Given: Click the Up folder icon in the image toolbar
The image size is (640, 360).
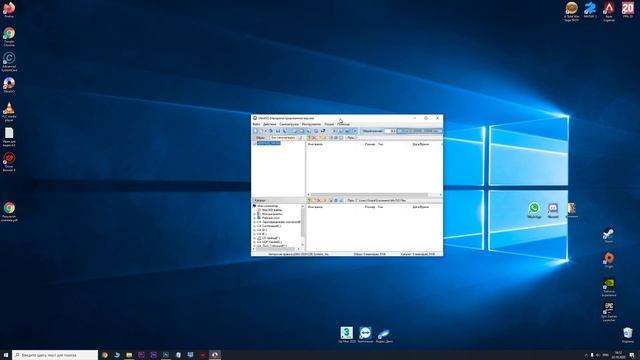Looking at the screenshot, I should pyautogui.click(x=309, y=138).
